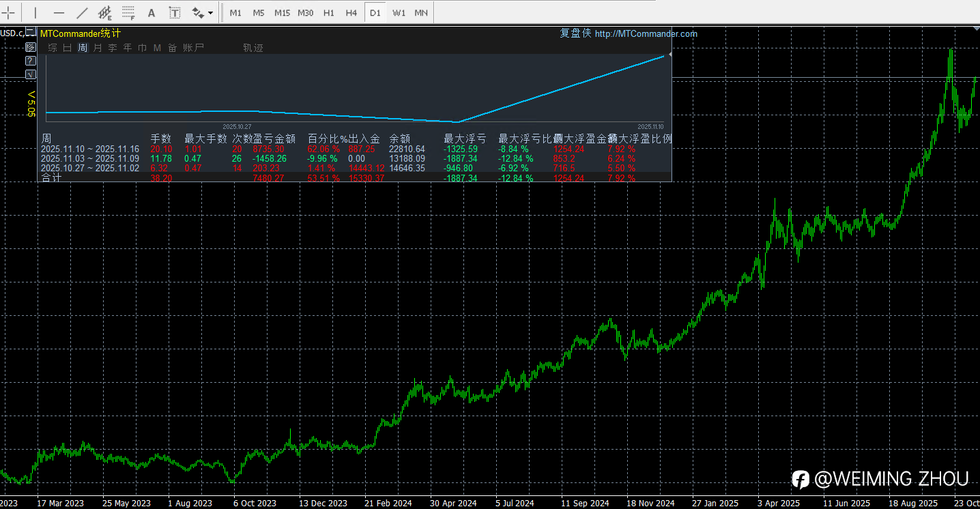Click the balance value 13188.09

pyautogui.click(x=407, y=158)
